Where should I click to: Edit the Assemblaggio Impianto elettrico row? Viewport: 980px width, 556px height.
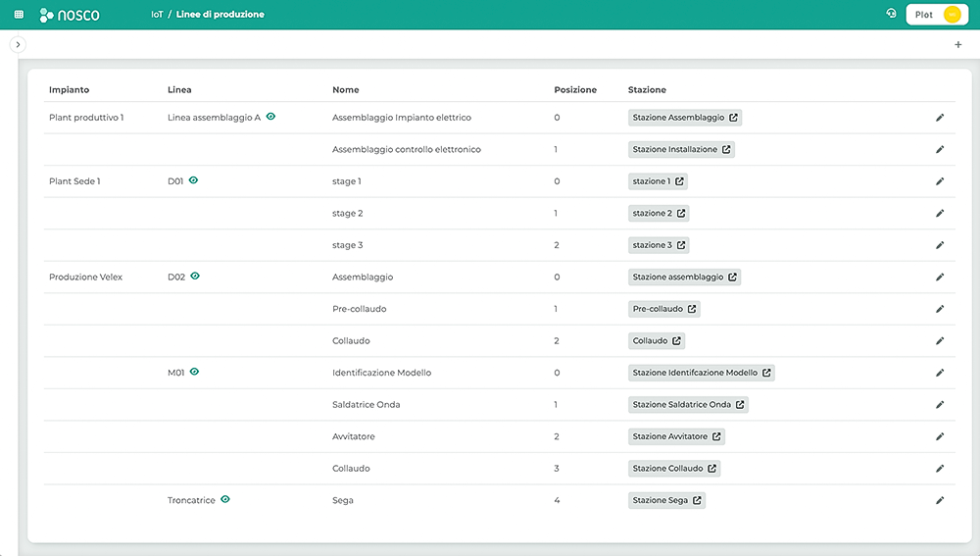[940, 118]
